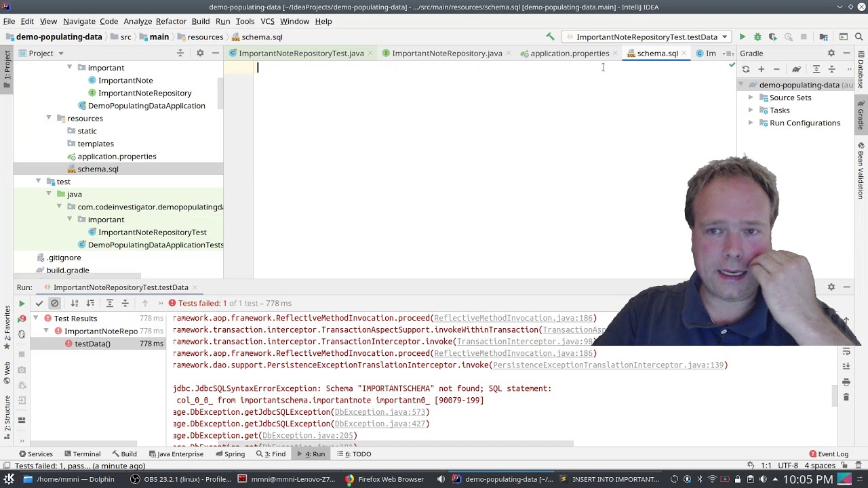The width and height of the screenshot is (868, 488).
Task: Open the DbException.java:573 stack trace link
Action: coord(380,412)
